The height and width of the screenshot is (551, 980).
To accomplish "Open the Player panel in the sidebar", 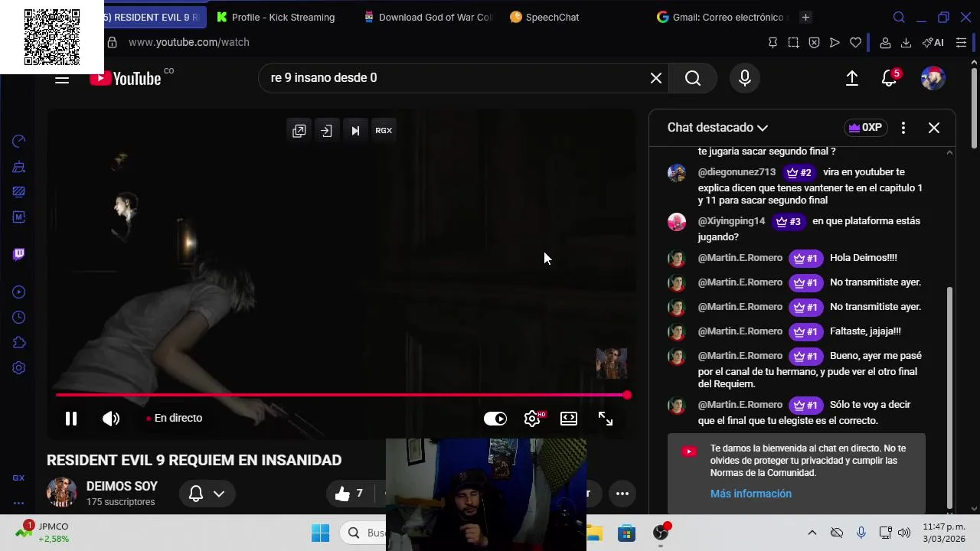I will (x=19, y=292).
